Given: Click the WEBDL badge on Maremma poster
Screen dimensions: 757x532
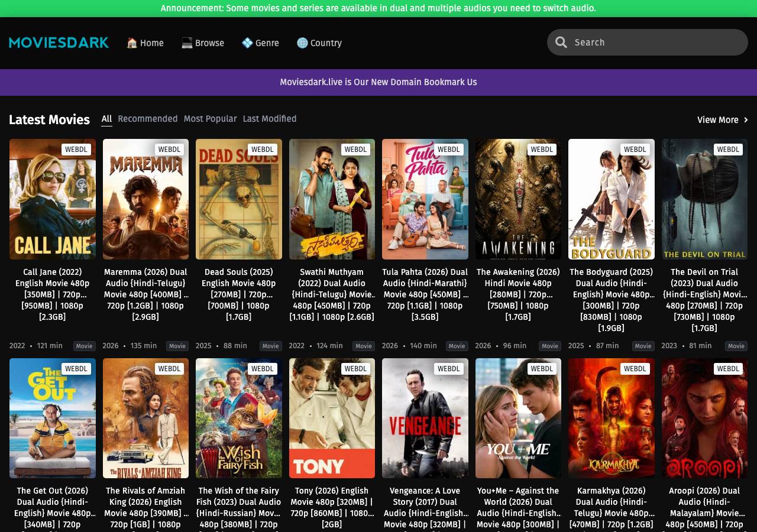Looking at the screenshot, I should 169,150.
